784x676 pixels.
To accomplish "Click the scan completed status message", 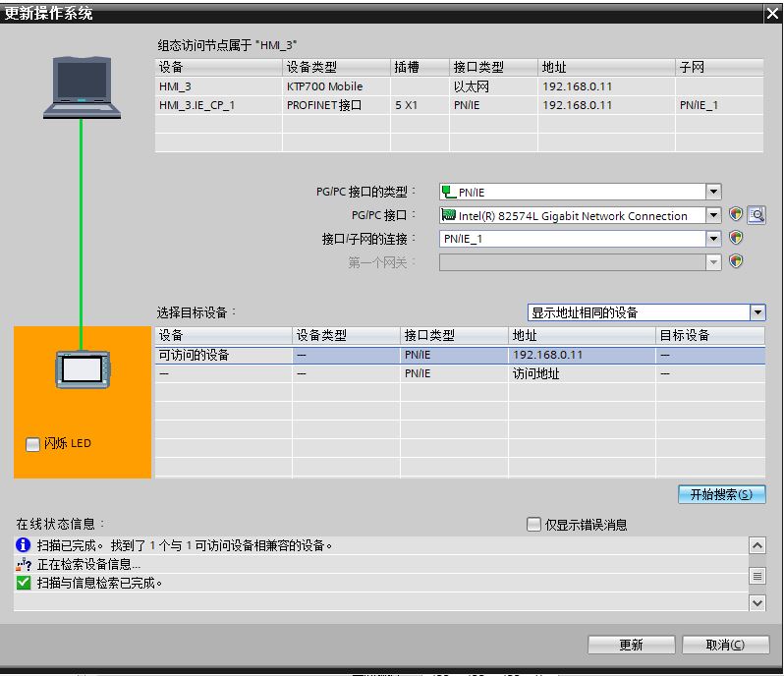I will (185, 545).
